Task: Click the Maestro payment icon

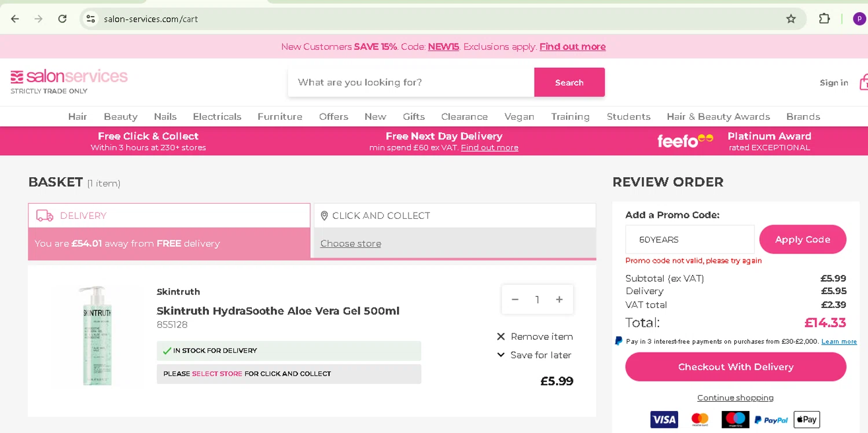Action: point(735,419)
